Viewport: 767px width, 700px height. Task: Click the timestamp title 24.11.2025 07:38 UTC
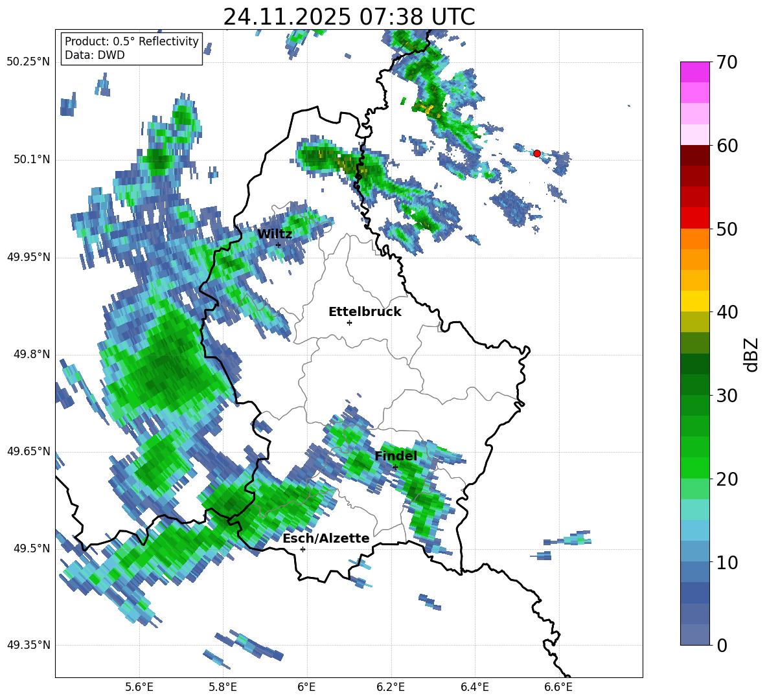[x=349, y=17]
